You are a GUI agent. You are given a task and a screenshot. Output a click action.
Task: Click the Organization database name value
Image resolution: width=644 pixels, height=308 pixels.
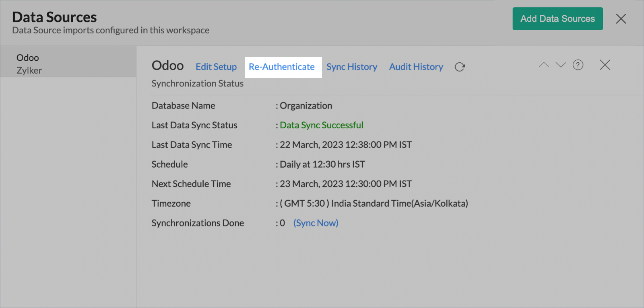pyautogui.click(x=306, y=106)
